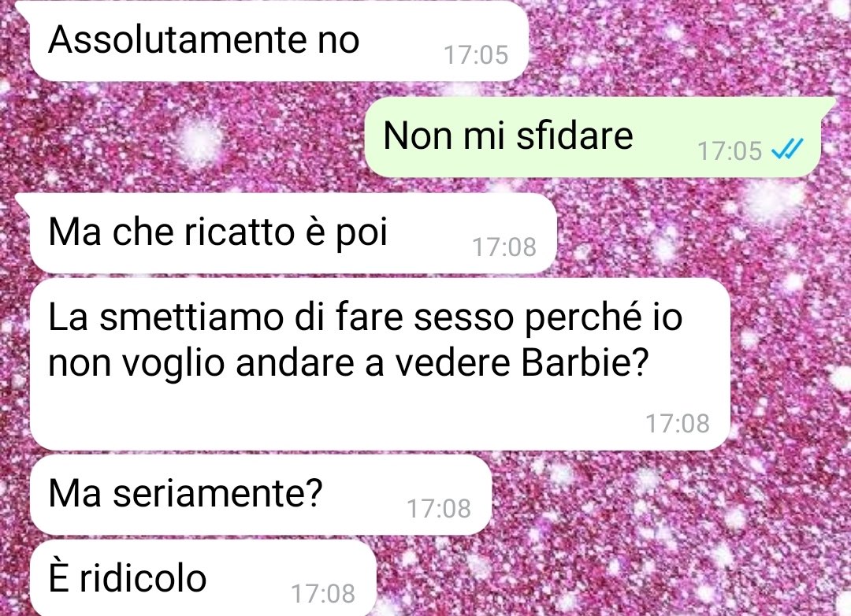Screen dimensions: 851x616
Task: Select the long message about Barbie
Action: [380, 364]
